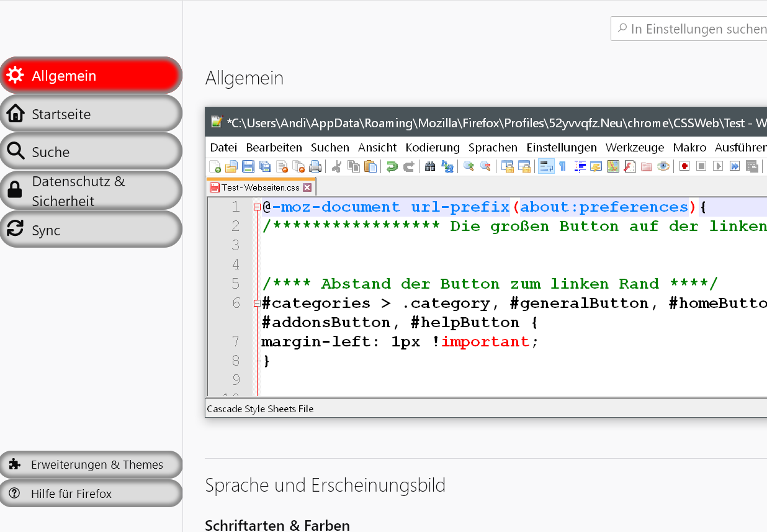Open the Suchen menu
Viewport: 767px width, 532px height.
point(330,147)
